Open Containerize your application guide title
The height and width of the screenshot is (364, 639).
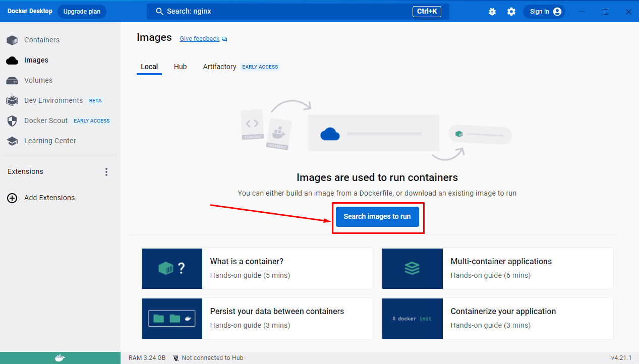coord(503,311)
